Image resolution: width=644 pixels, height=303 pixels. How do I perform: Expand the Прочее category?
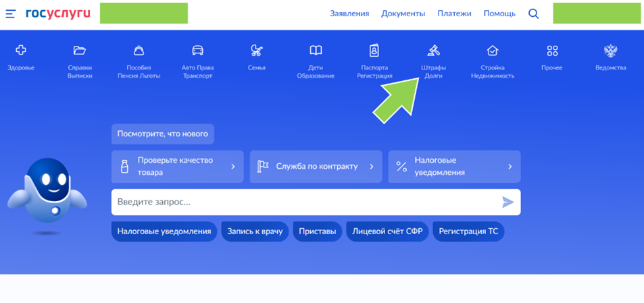coord(552,51)
